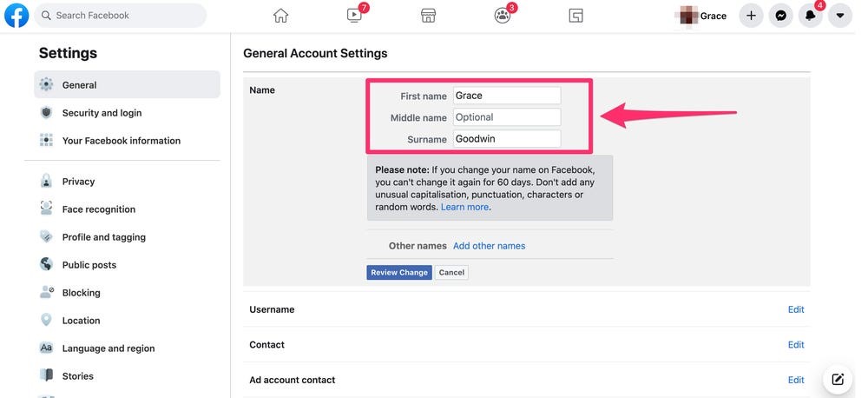This screenshot has height=398, width=868.
Task: Expand the account dropdown arrow
Action: (x=839, y=16)
